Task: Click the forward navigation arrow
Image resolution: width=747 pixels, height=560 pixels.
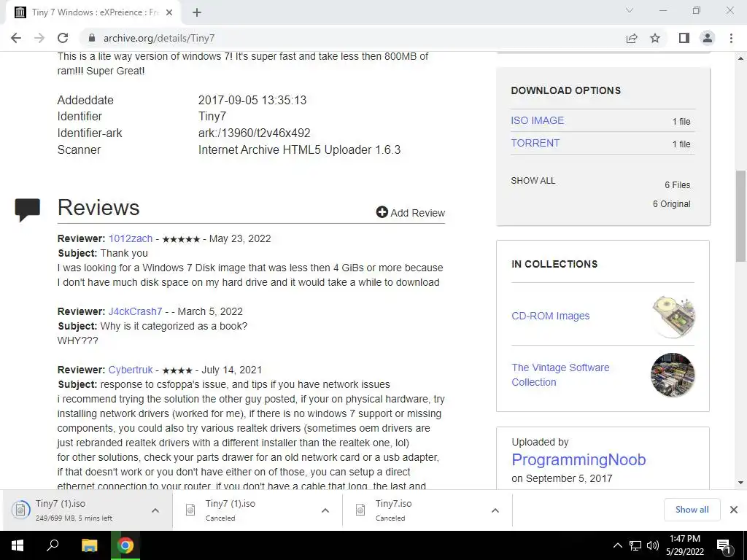Action: coord(39,38)
